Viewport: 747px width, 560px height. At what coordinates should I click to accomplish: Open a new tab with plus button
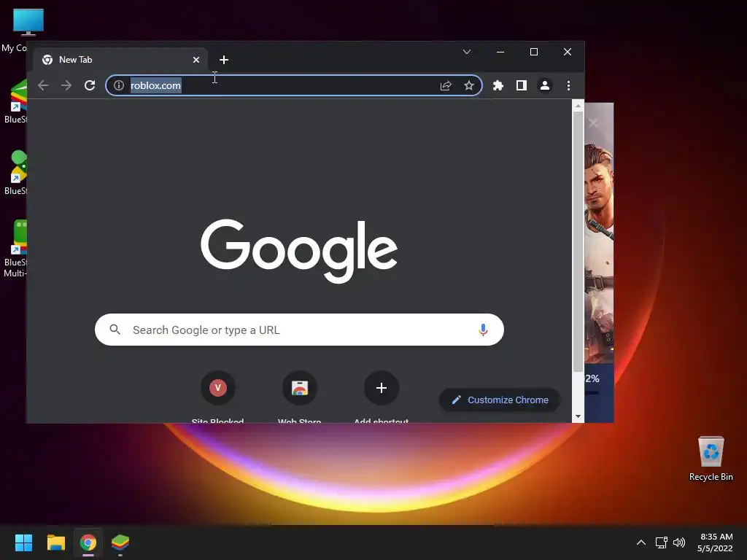point(224,60)
